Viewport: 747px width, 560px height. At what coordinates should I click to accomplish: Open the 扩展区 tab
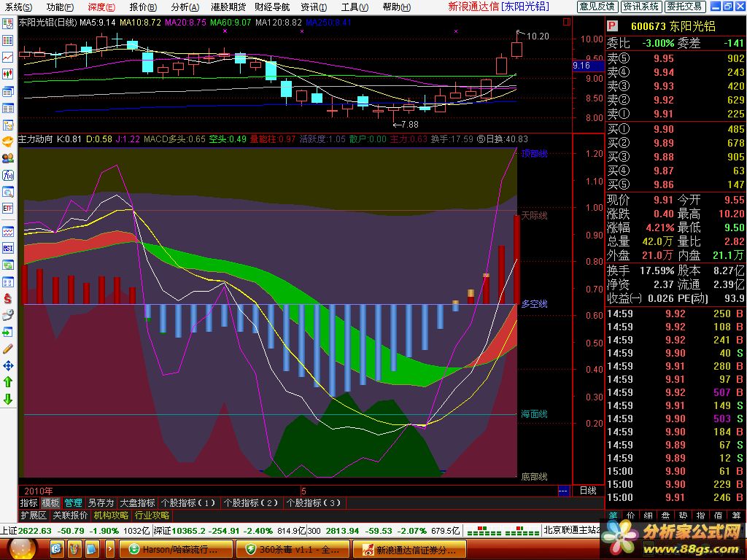tap(34, 516)
